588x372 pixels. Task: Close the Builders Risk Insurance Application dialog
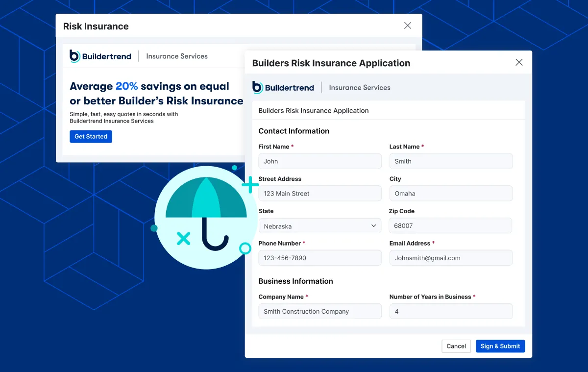pyautogui.click(x=519, y=62)
